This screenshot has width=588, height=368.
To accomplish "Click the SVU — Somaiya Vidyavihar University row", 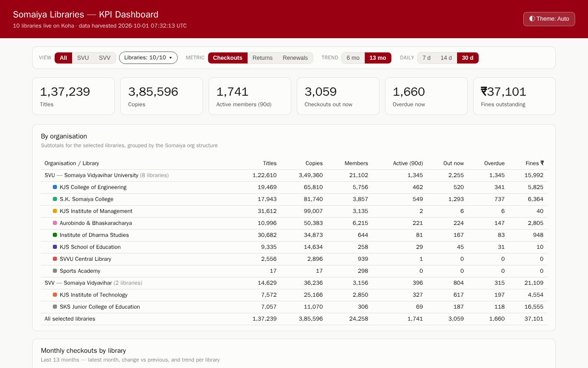I will coord(294,175).
